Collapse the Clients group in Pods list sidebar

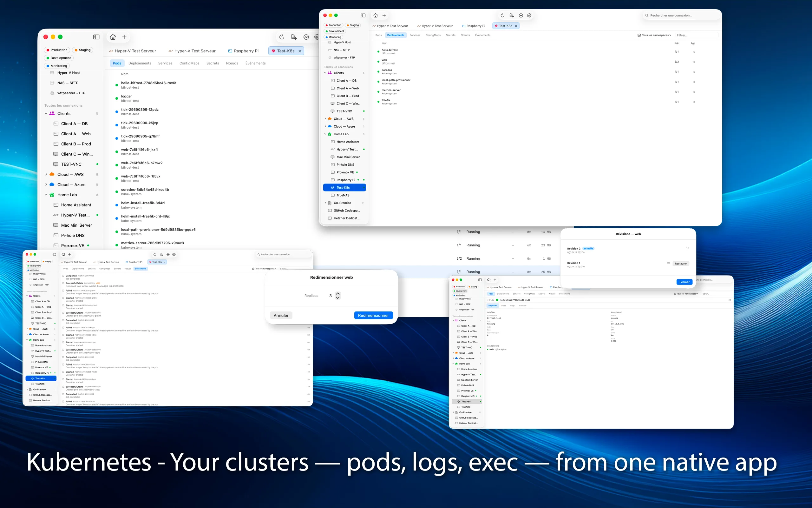point(46,114)
